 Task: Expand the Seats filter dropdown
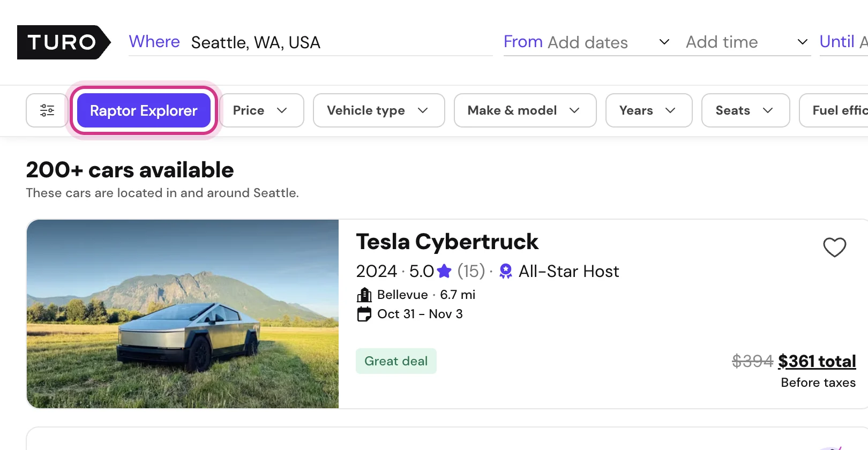point(745,110)
